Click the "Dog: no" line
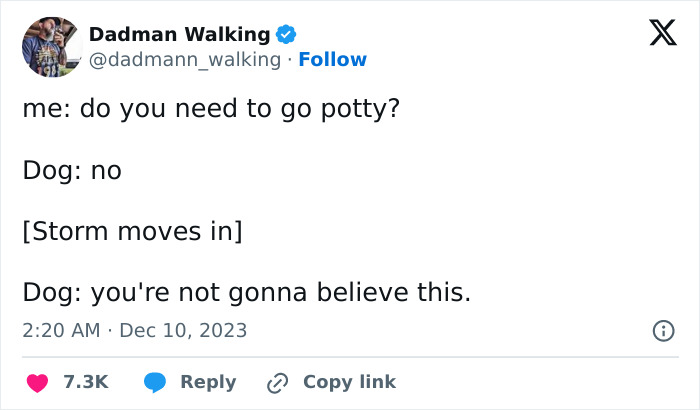 click(x=72, y=171)
